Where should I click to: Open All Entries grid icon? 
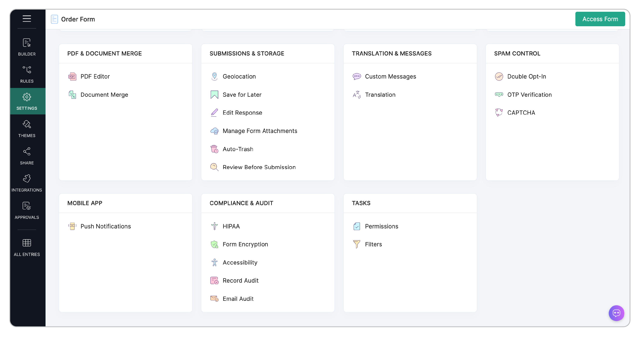(27, 243)
